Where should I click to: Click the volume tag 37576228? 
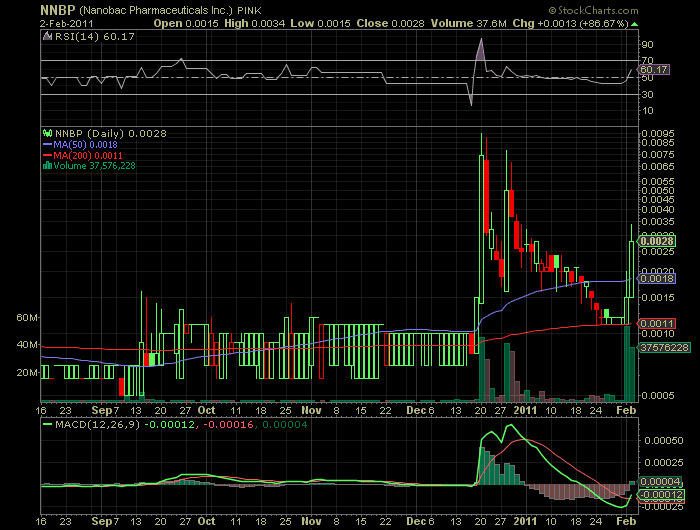tap(664, 347)
